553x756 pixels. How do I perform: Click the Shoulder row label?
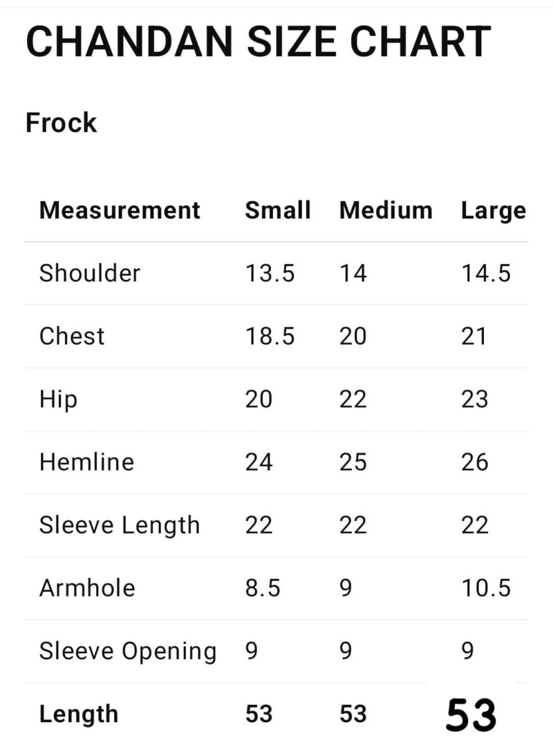[90, 273]
